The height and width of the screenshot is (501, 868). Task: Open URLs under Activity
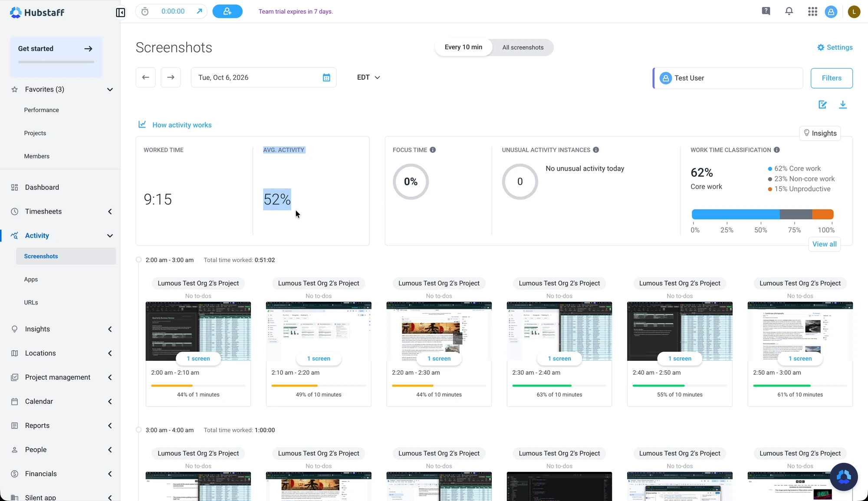(31, 302)
